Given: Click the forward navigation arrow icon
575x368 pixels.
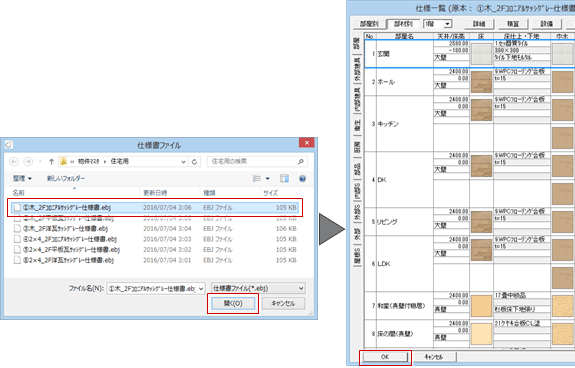Looking at the screenshot, I should click(28, 161).
